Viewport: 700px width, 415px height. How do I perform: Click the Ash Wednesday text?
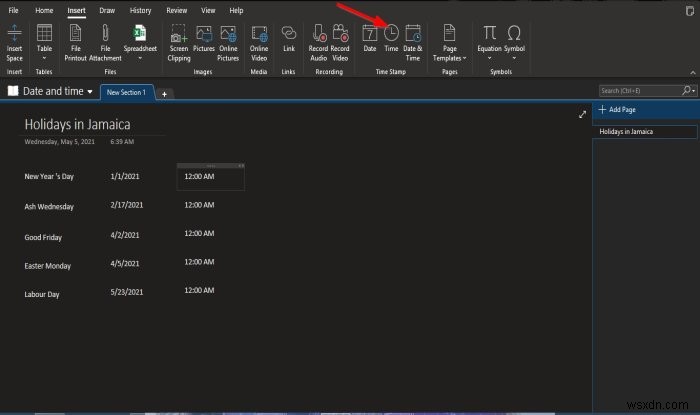coord(49,207)
